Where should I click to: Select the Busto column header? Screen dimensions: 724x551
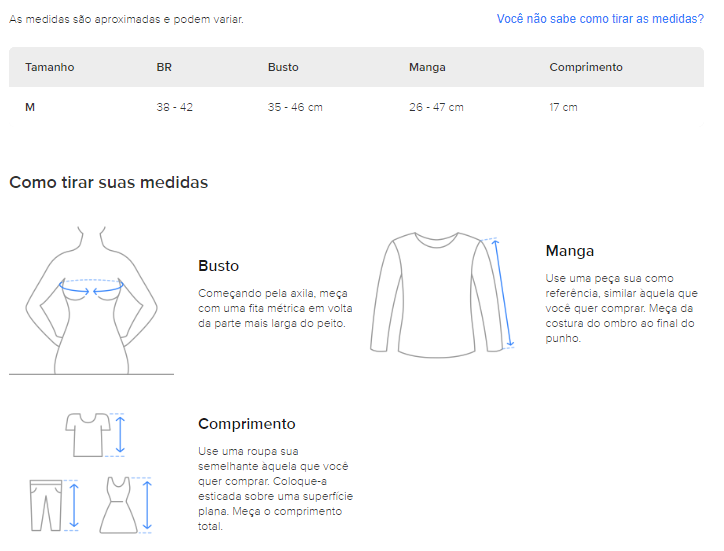pyautogui.click(x=283, y=67)
